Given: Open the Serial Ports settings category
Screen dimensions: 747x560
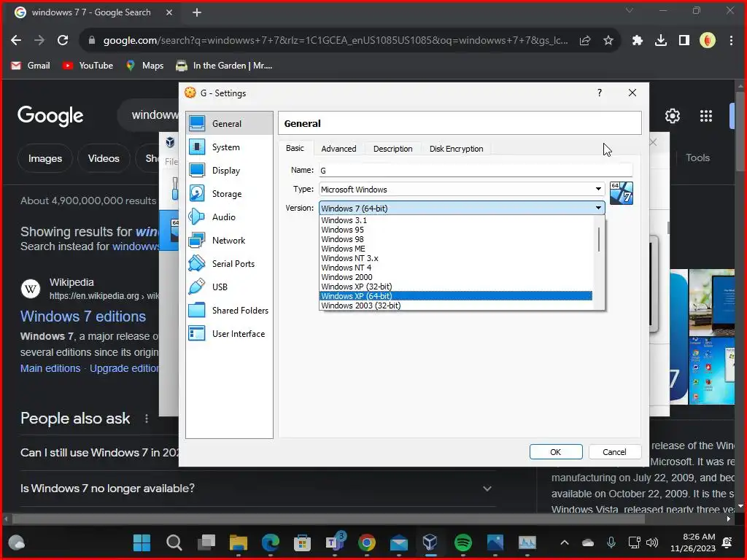Looking at the screenshot, I should click(x=229, y=264).
